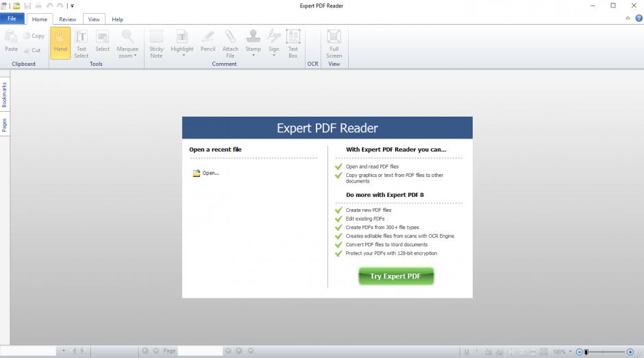This screenshot has width=644, height=358.
Task: Click "Convert PDF files to Word documents" text
Action: click(x=386, y=245)
